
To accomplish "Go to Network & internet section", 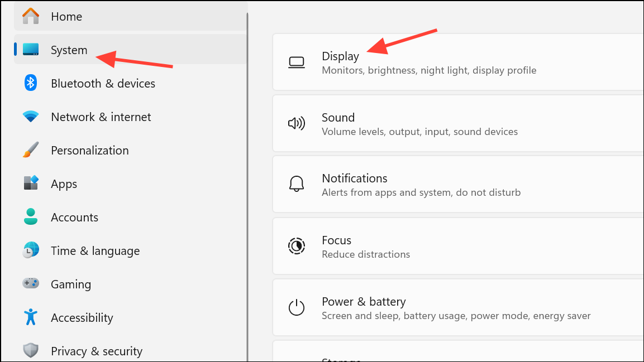I will pos(101,117).
